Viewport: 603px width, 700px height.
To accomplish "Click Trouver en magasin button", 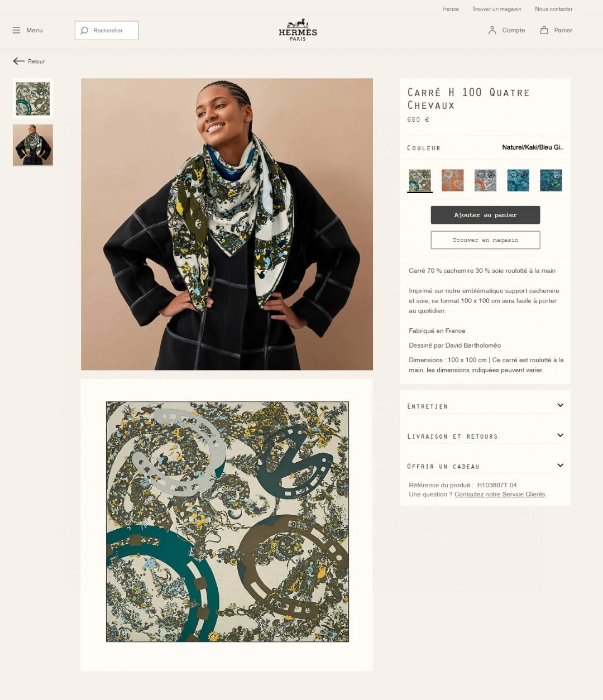I will 485,240.
